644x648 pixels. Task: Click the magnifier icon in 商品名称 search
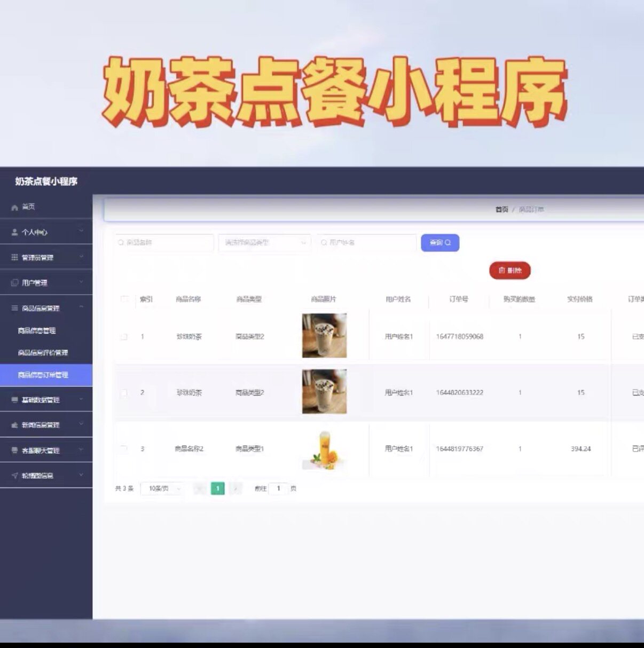[x=121, y=242]
